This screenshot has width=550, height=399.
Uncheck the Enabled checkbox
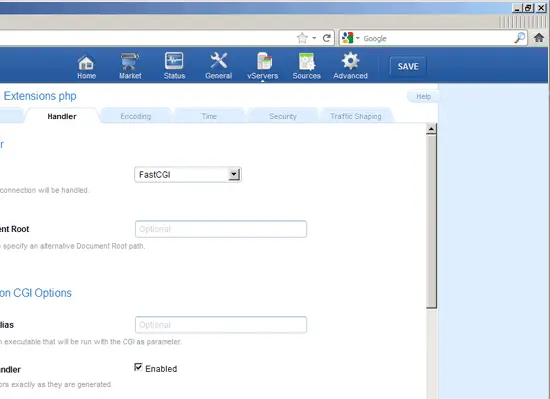[x=138, y=367]
